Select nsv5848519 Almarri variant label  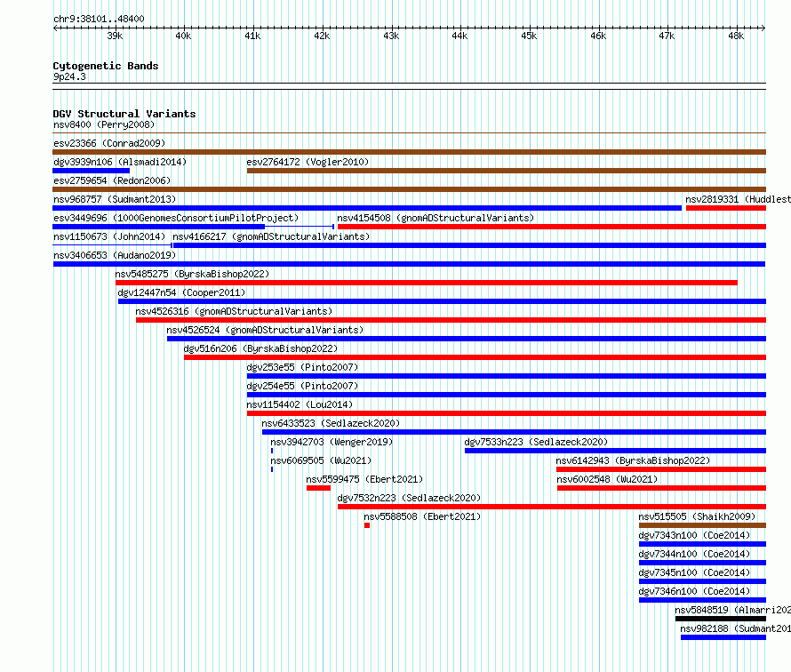pos(733,610)
